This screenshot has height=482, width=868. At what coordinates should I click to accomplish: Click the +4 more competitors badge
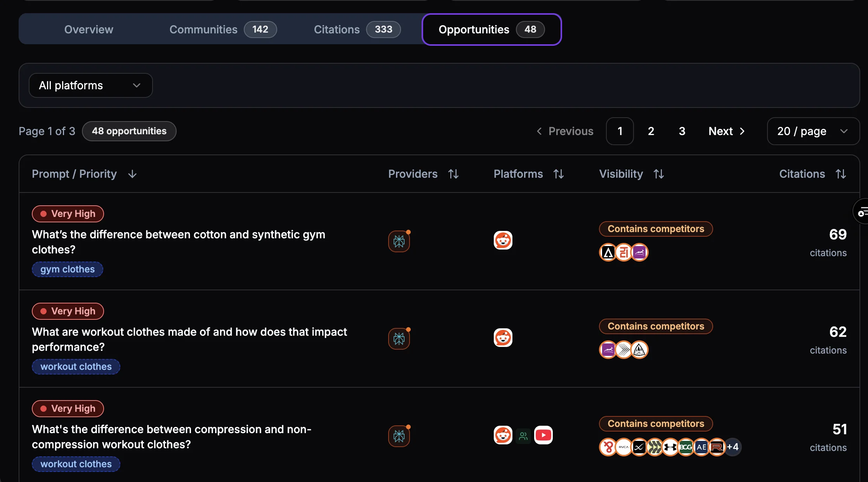pos(733,447)
